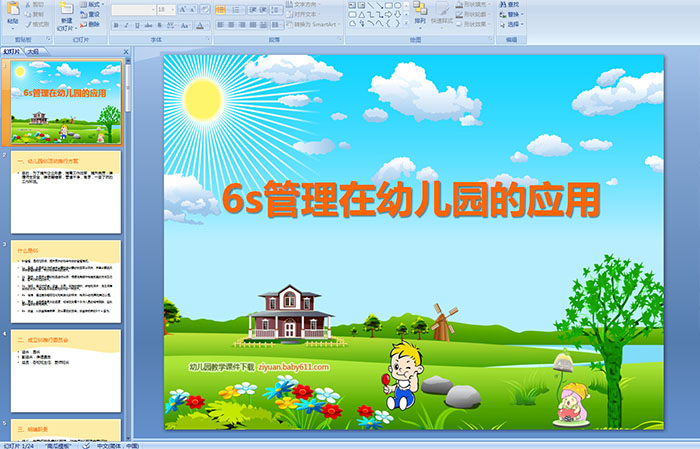The width and height of the screenshot is (700, 449).
Task: Open the Shape Outline (形状轮廓) color menu
Action: click(473, 14)
